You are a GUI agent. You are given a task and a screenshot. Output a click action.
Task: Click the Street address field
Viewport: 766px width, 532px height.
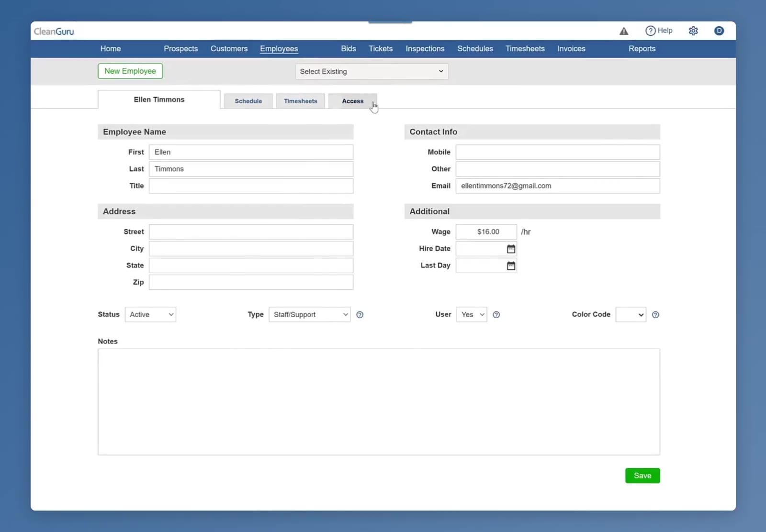click(251, 232)
